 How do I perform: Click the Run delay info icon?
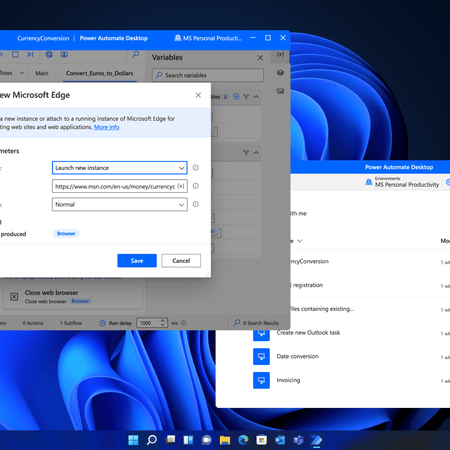pyautogui.click(x=183, y=323)
